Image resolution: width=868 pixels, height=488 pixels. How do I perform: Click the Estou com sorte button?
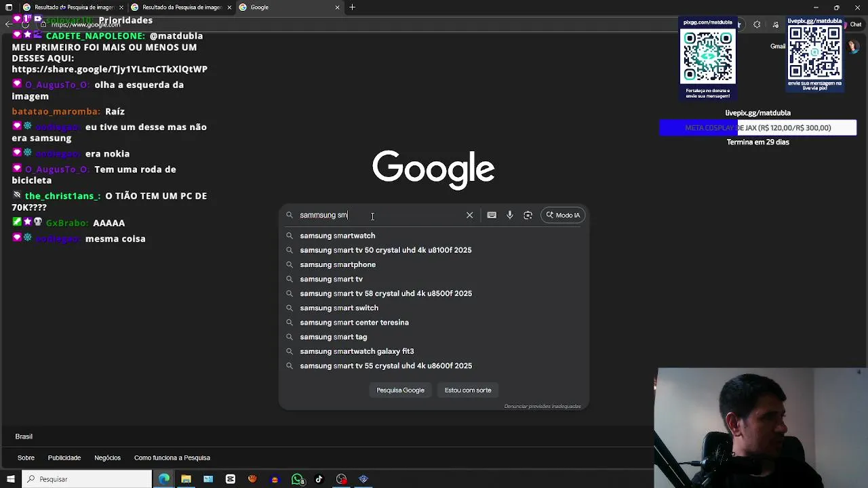click(468, 390)
